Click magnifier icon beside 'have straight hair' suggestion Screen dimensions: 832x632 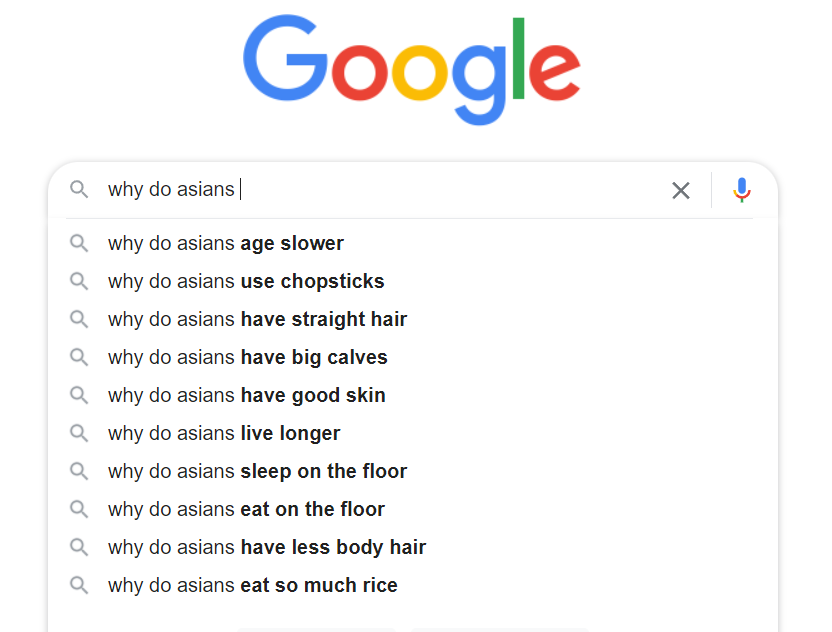coord(79,319)
